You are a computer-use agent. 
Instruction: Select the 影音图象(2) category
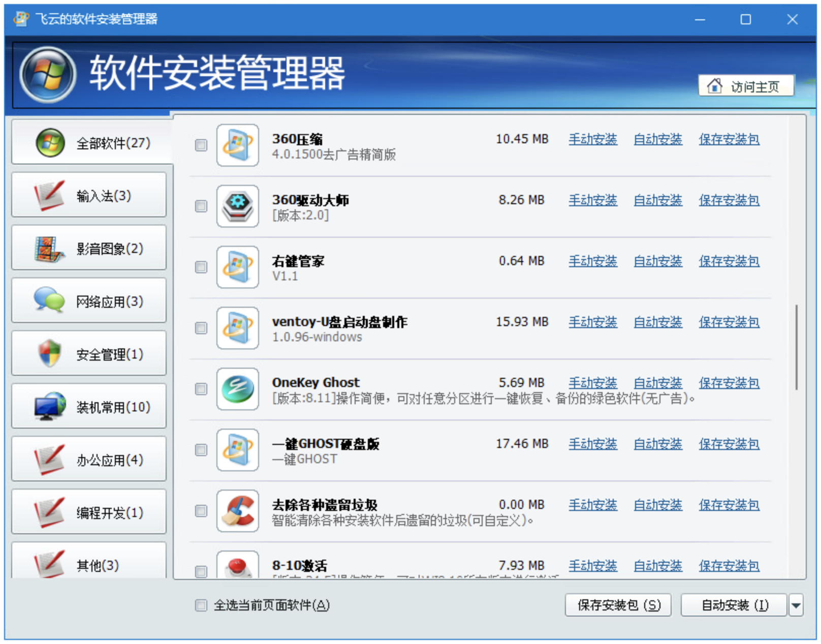point(89,248)
